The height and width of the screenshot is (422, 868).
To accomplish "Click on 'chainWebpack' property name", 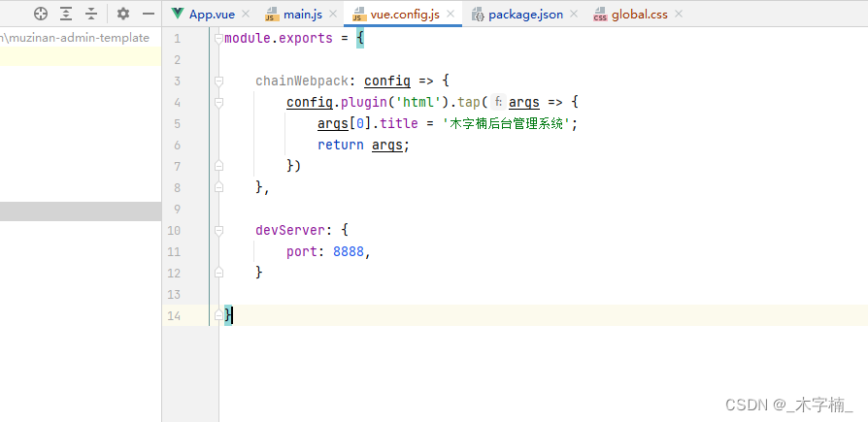I will (302, 81).
